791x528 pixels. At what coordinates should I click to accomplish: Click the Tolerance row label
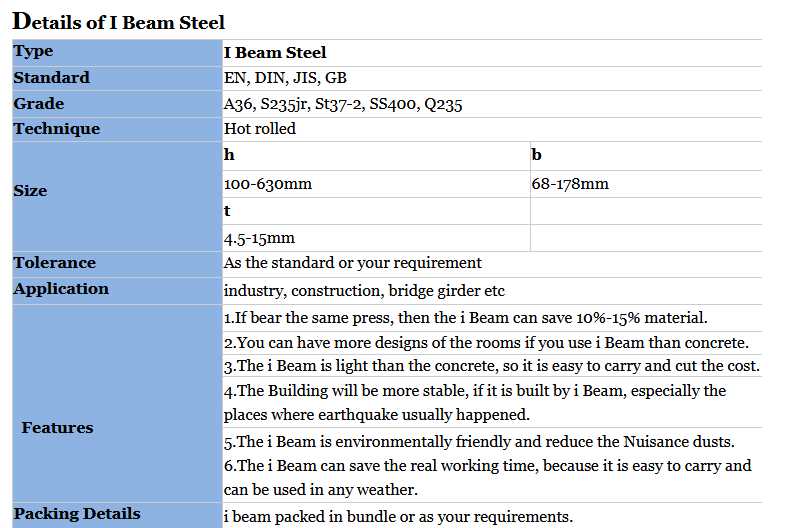click(x=55, y=263)
